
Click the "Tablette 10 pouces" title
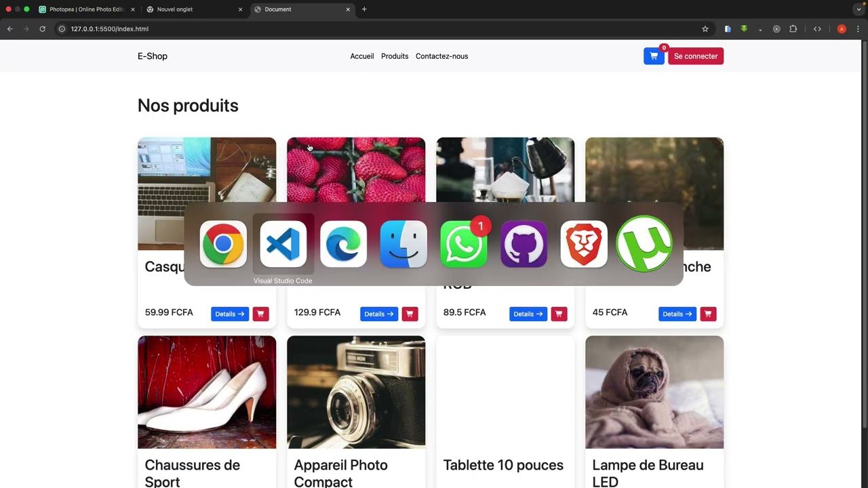503,465
